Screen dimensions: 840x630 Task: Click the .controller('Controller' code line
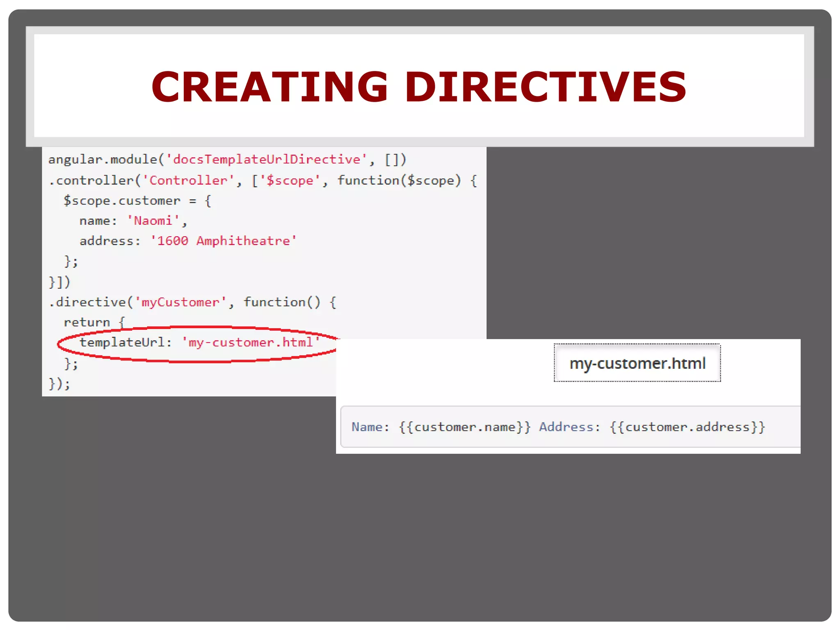(x=263, y=180)
